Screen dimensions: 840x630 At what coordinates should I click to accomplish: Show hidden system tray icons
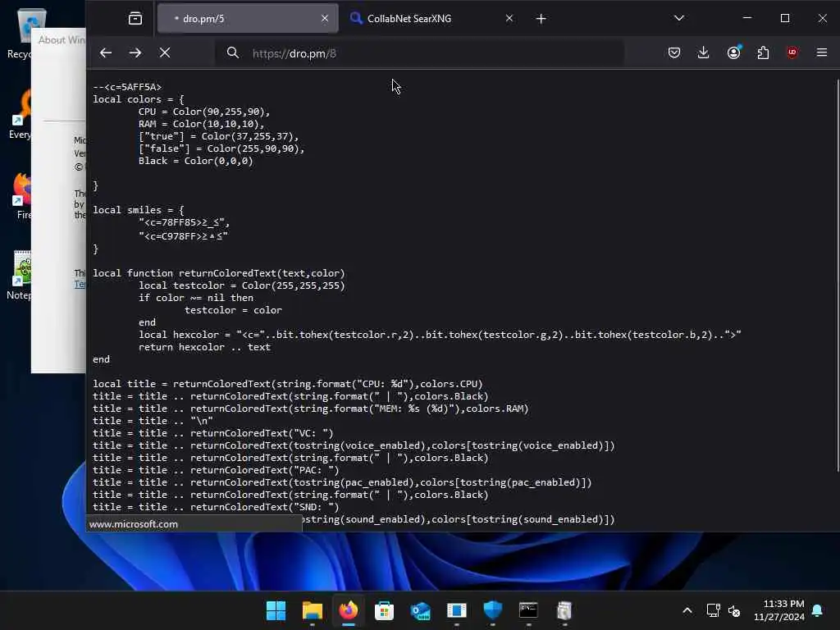687,610
